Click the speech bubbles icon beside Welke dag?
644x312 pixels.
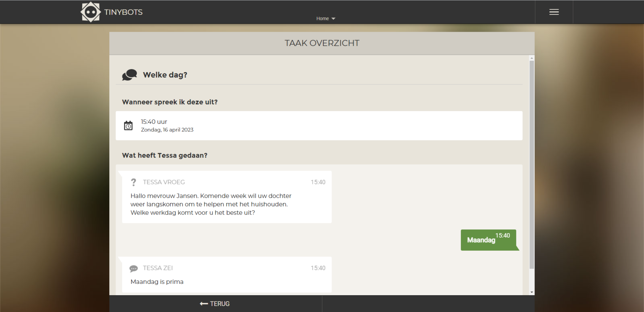129,75
